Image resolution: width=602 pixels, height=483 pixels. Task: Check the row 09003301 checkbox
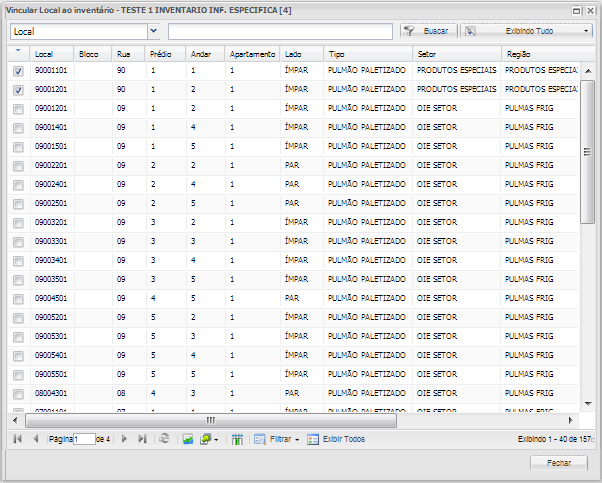(18, 242)
